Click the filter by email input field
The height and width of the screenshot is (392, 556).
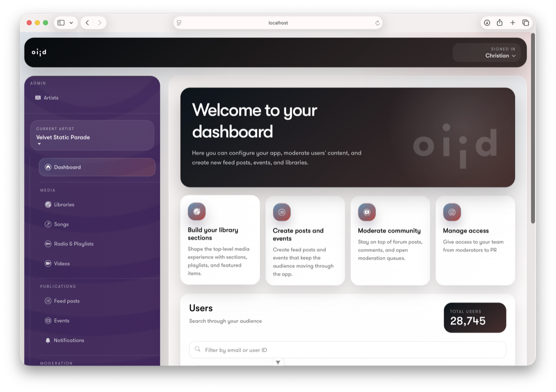[x=347, y=349]
